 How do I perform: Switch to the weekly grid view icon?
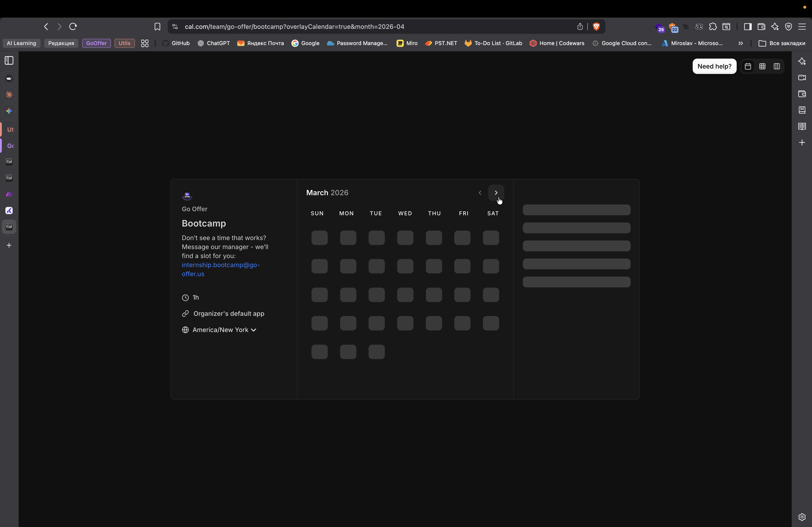[762, 66]
